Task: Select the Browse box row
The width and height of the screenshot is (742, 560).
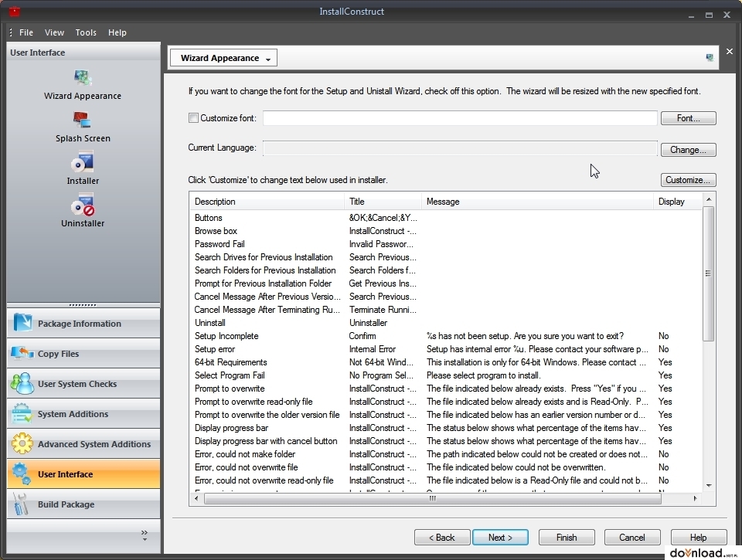Action: click(x=446, y=231)
